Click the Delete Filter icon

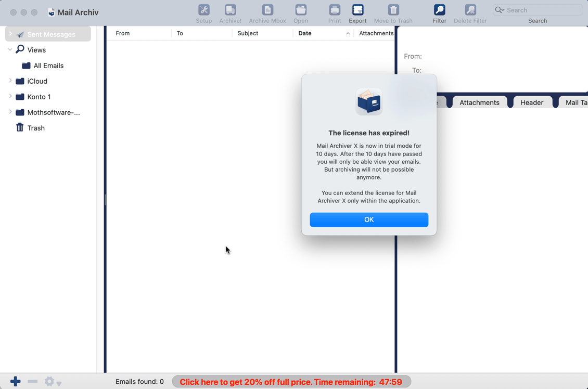tap(470, 14)
